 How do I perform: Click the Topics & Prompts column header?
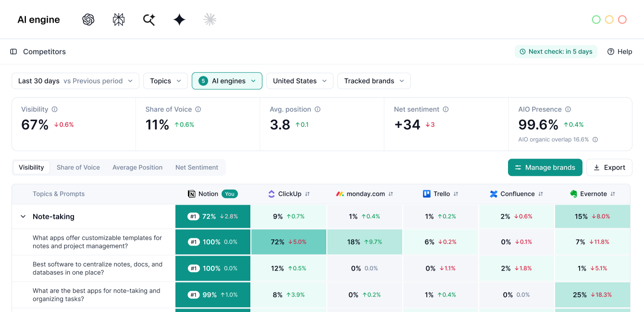tap(59, 194)
